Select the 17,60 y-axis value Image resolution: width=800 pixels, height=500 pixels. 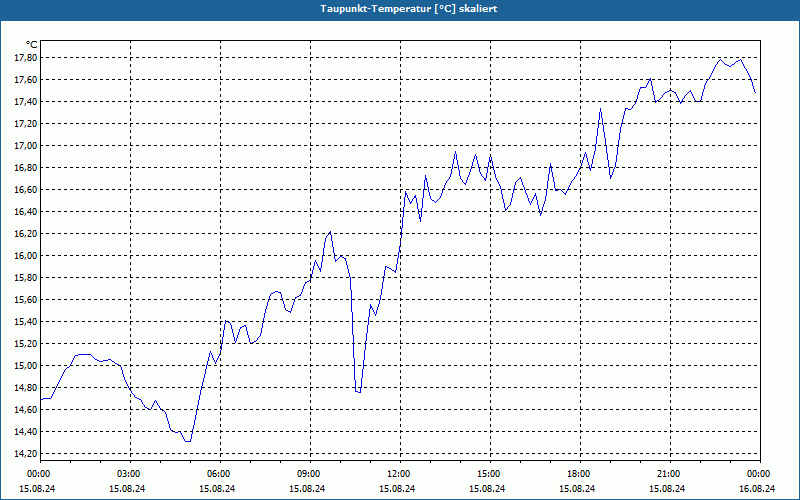[25, 80]
